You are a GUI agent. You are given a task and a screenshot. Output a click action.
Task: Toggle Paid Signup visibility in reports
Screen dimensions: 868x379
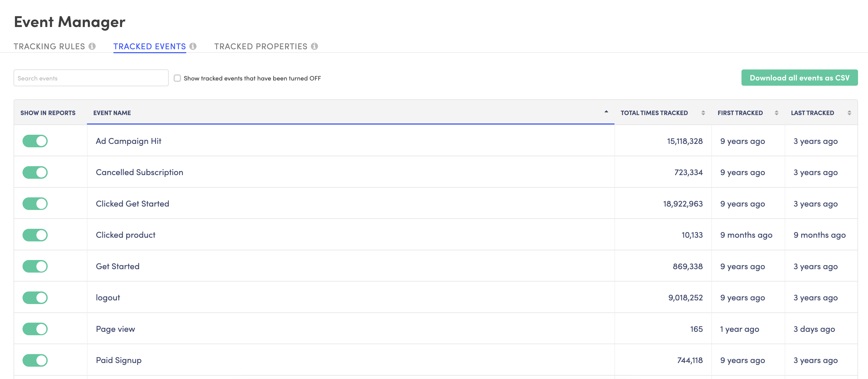click(35, 360)
